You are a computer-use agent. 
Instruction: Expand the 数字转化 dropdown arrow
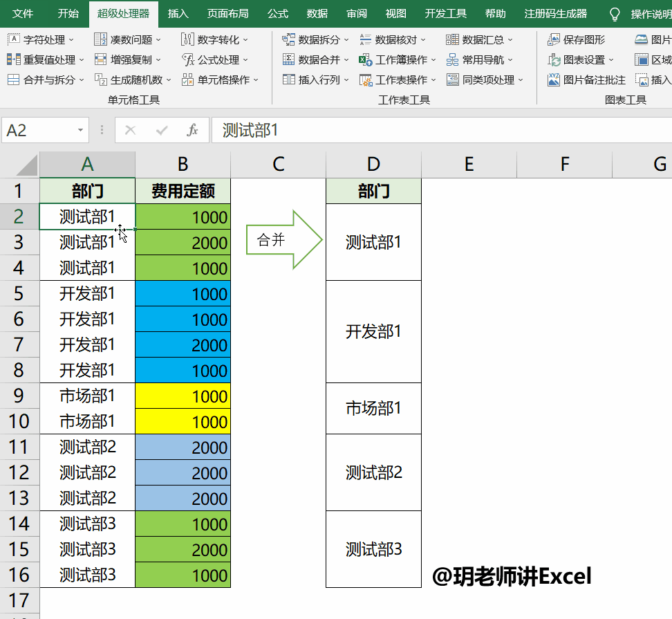coord(245,40)
